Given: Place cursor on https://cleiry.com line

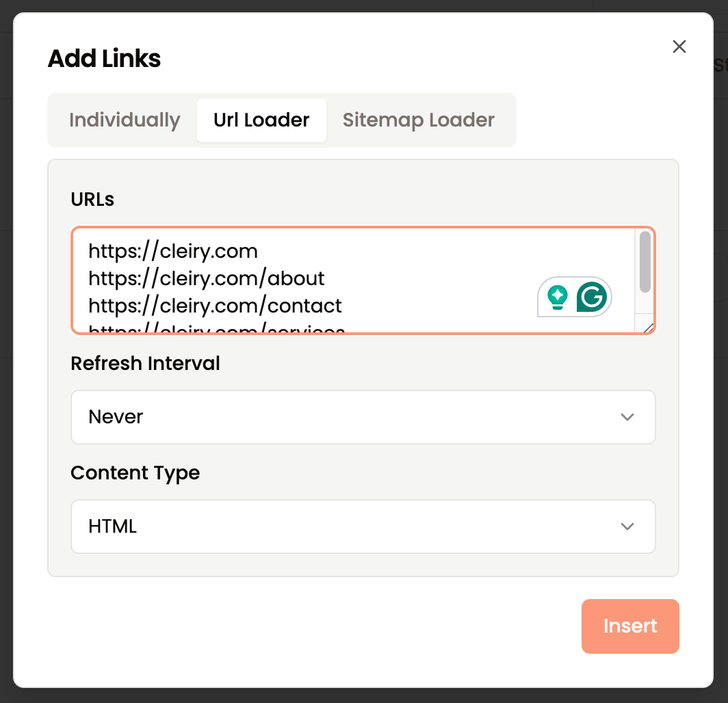Looking at the screenshot, I should [x=173, y=252].
